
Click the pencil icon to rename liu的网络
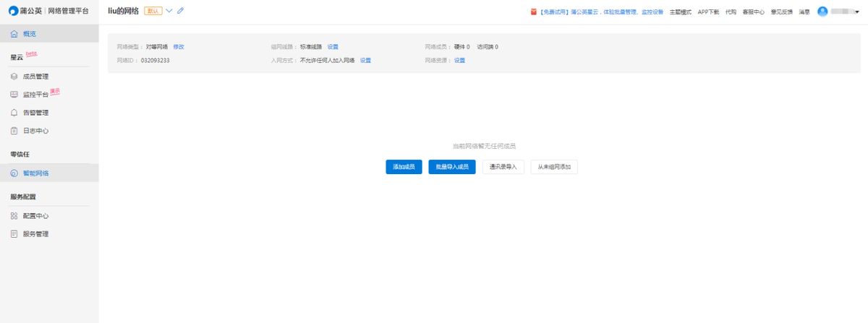tap(181, 11)
